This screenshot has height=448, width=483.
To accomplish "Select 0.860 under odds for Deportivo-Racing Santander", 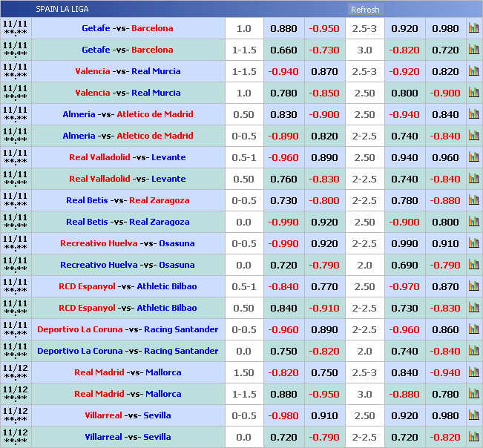I will (445, 329).
